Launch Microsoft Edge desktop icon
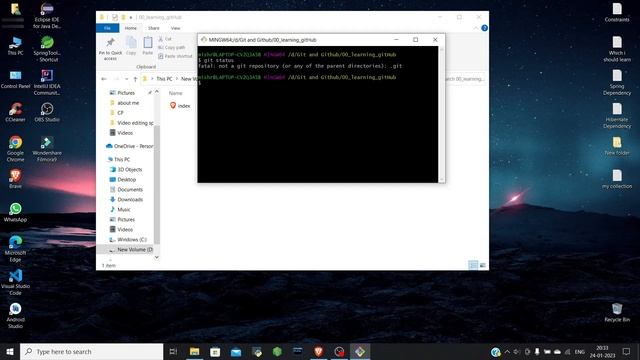Screen dimensions: 640x360 pyautogui.click(x=15, y=249)
